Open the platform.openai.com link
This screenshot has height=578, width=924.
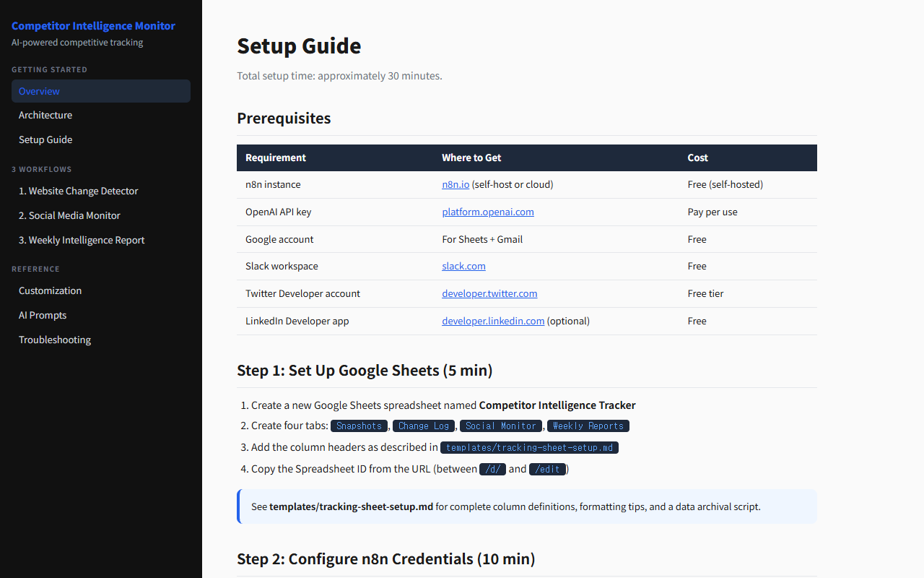(488, 212)
